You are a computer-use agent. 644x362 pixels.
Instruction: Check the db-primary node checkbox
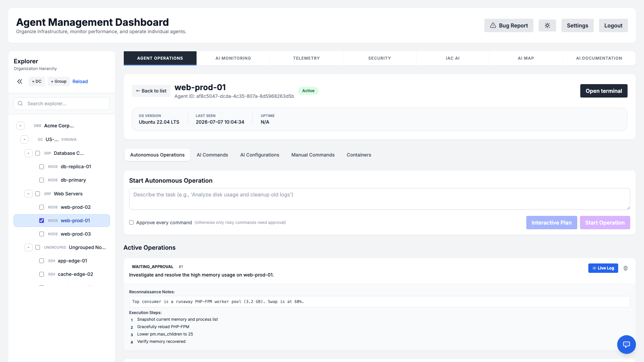pyautogui.click(x=42, y=180)
